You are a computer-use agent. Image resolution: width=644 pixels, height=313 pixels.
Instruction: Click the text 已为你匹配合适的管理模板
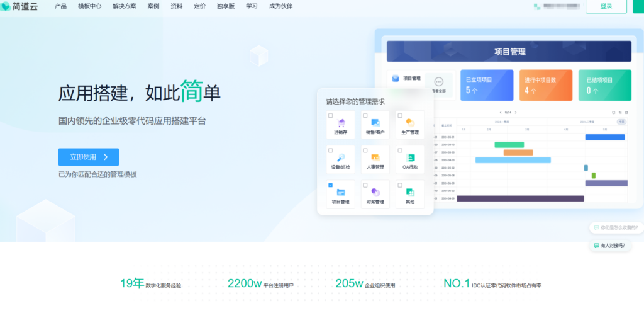click(97, 174)
